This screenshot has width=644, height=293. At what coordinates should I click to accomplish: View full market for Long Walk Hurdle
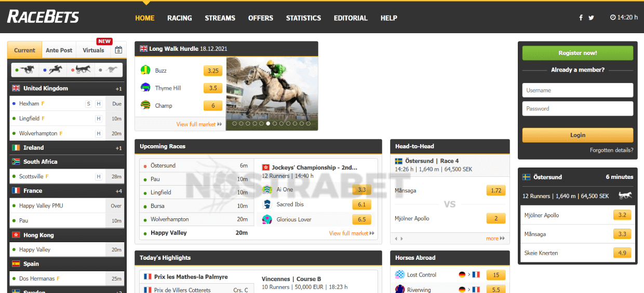tap(199, 124)
